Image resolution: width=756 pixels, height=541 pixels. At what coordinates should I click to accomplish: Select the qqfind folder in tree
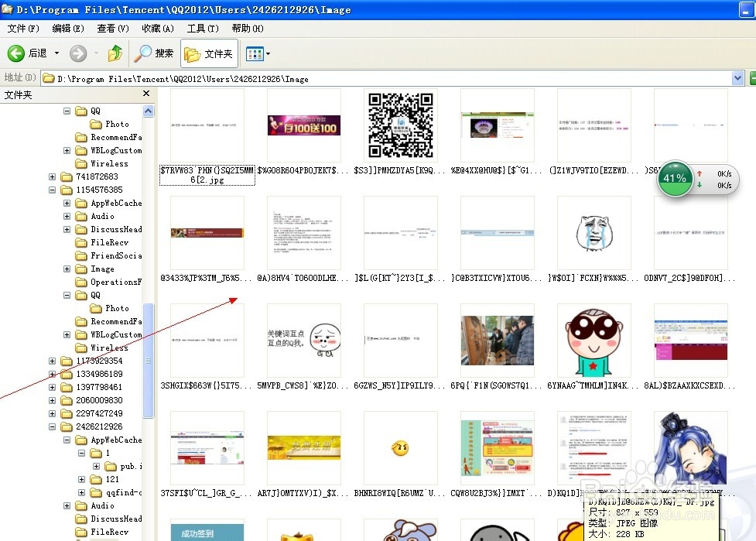point(124,492)
